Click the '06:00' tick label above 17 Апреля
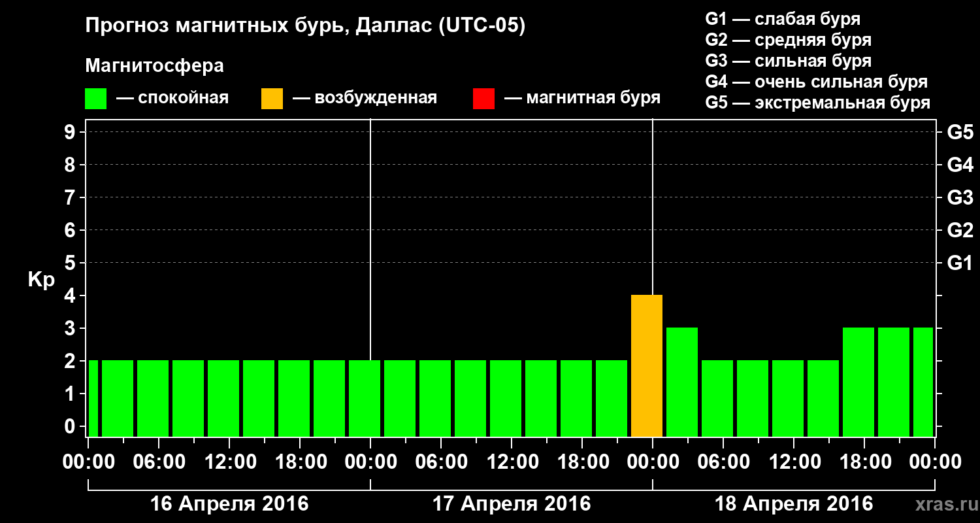The height and width of the screenshot is (523, 980). pos(441,462)
